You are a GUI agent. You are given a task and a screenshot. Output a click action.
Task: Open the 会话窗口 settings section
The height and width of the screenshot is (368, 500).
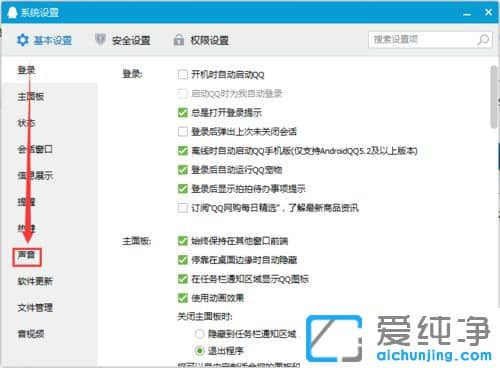35,149
